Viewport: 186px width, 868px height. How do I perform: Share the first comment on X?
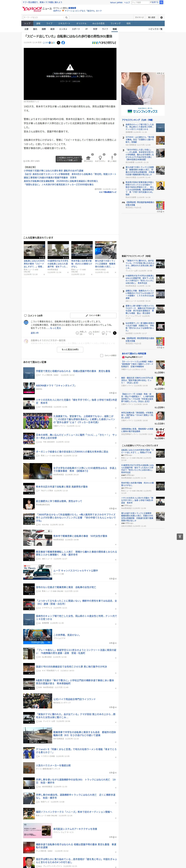pyautogui.click(x=115, y=333)
